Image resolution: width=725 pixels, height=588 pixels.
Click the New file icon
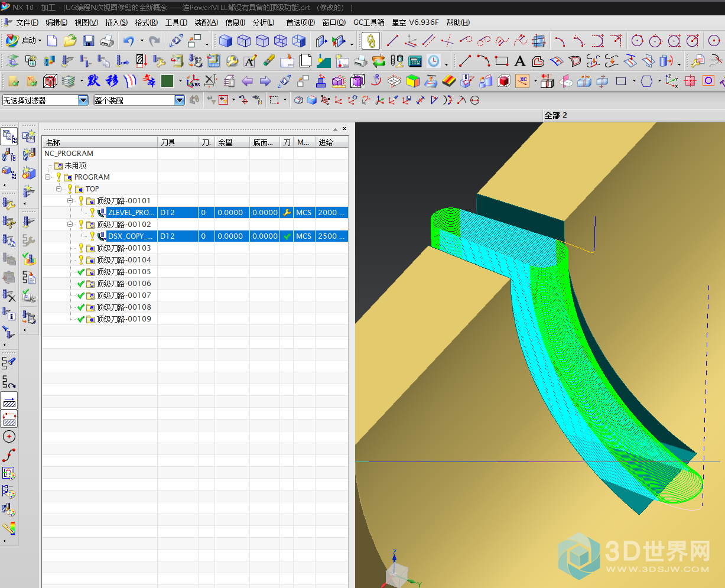52,41
